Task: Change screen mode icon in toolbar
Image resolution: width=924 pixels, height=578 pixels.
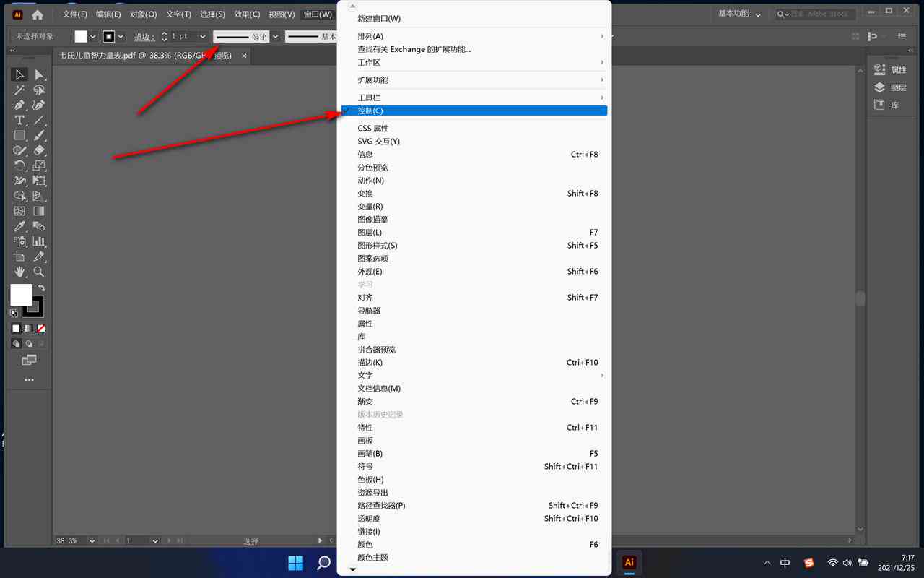Action: (x=29, y=360)
